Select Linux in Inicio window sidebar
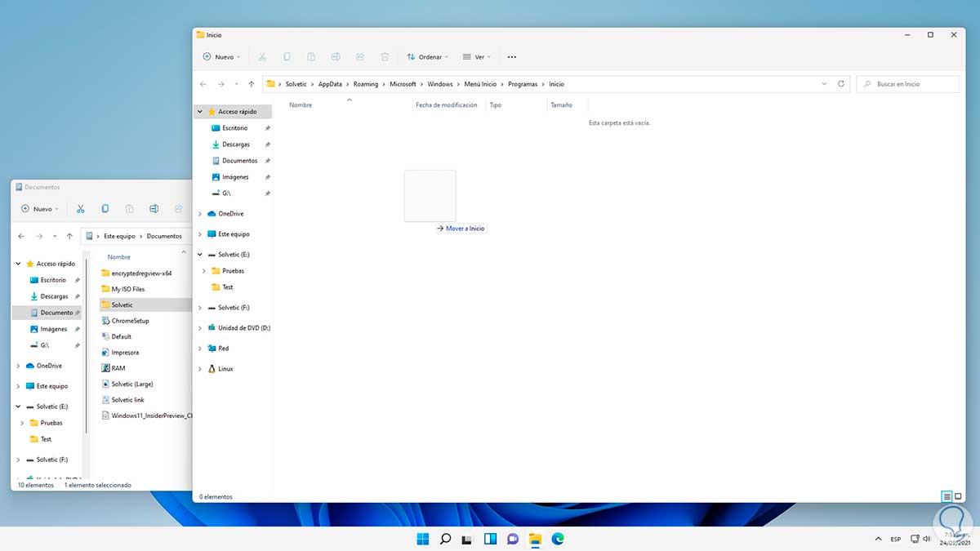Image resolution: width=980 pixels, height=551 pixels. point(225,369)
